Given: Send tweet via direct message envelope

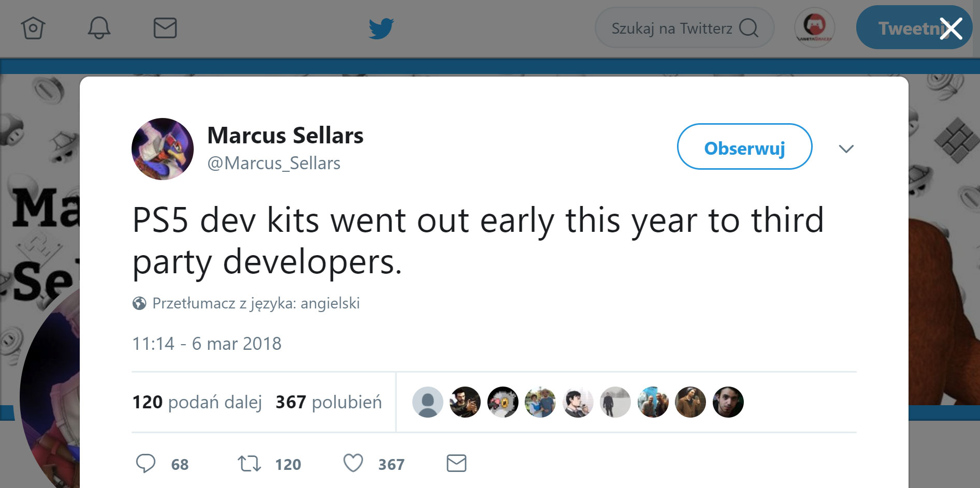Looking at the screenshot, I should (x=456, y=464).
